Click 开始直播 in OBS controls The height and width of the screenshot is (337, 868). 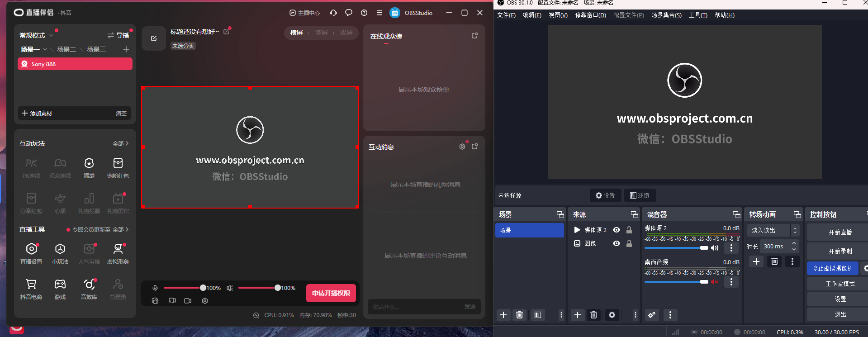840,232
